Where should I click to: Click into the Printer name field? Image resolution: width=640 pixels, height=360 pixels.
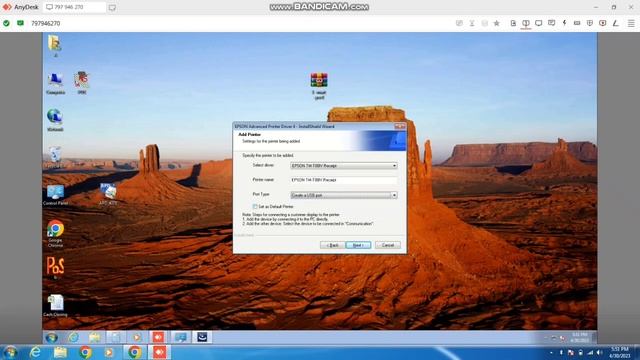click(344, 180)
